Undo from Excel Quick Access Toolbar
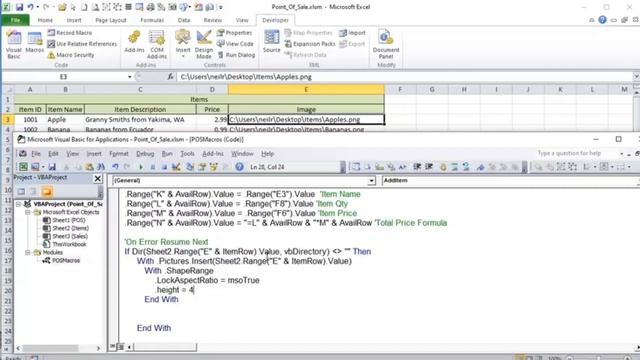The image size is (640, 360). [31, 7]
